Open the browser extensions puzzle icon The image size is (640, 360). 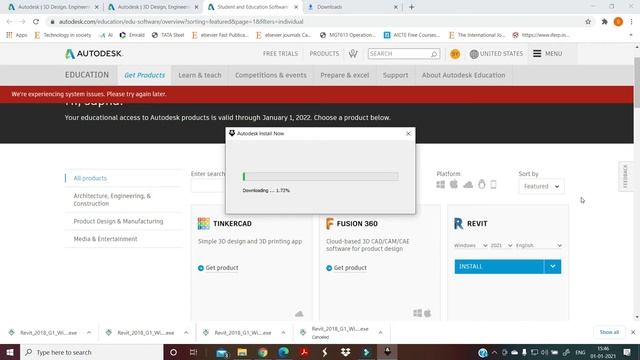(604, 22)
